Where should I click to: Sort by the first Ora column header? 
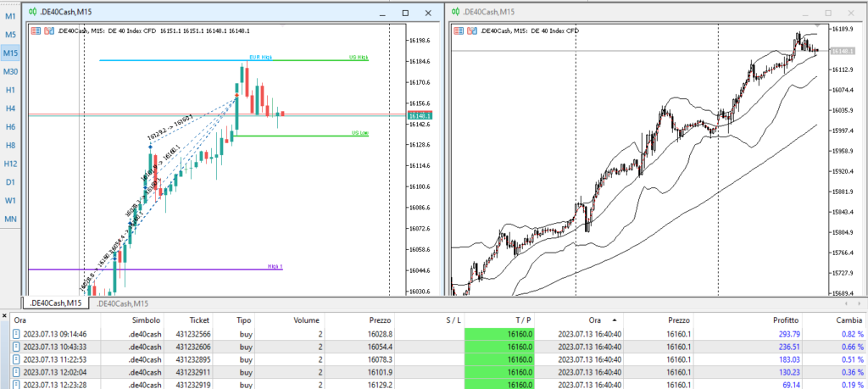(x=55, y=320)
